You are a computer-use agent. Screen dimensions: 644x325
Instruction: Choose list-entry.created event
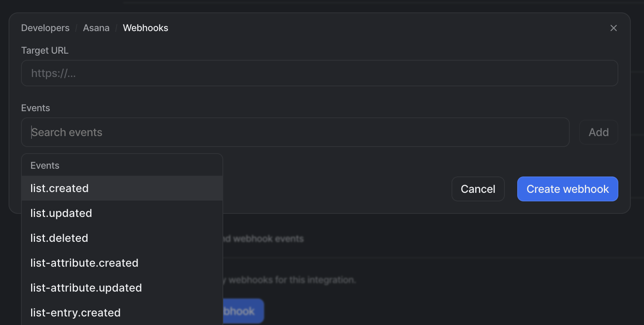click(x=122, y=313)
